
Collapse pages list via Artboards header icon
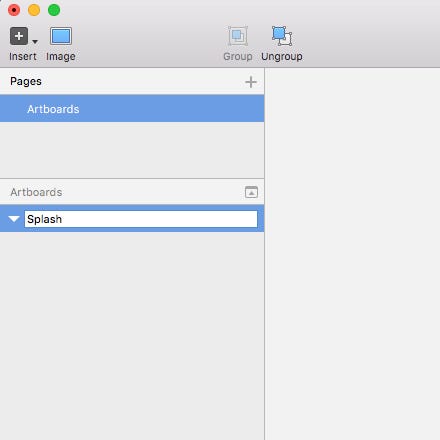[251, 192]
